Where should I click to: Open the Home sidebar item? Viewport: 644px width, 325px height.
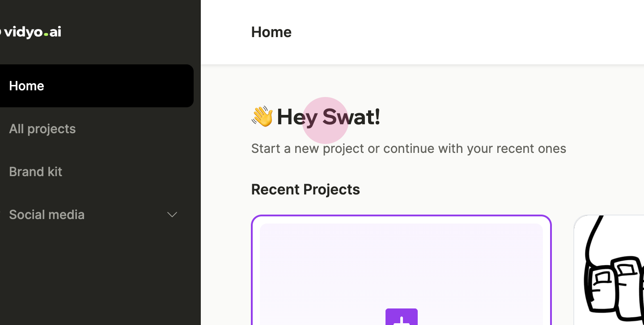tap(97, 86)
